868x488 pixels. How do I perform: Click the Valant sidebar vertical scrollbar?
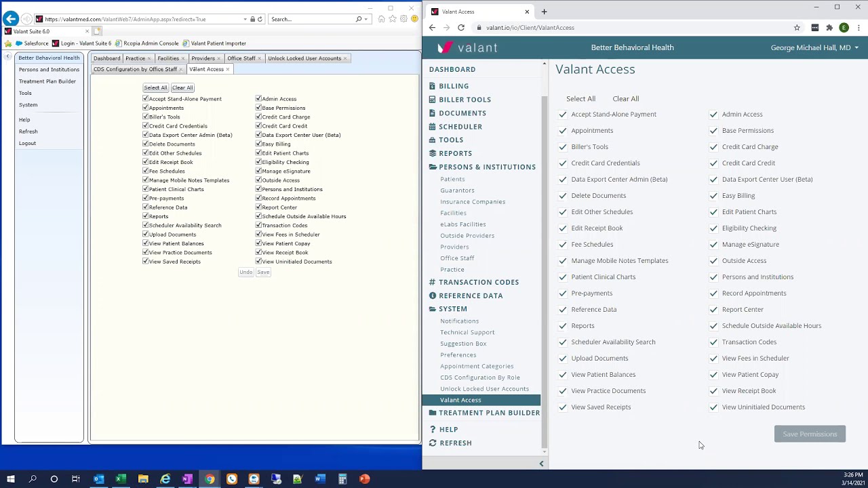[x=544, y=271]
